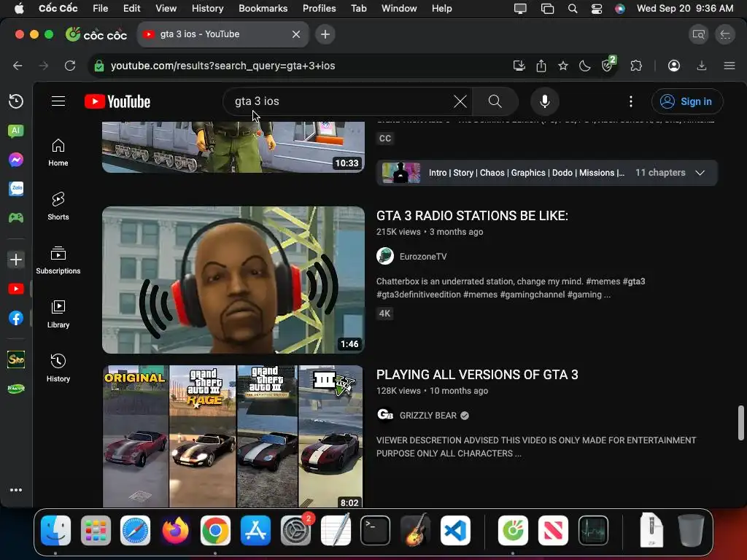747x560 pixels.
Task: Click the YouTube logo
Action: (117, 101)
